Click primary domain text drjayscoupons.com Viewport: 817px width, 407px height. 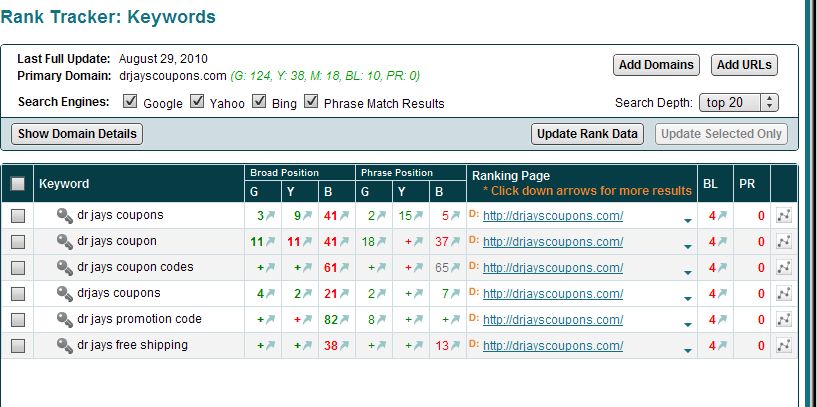pyautogui.click(x=172, y=76)
